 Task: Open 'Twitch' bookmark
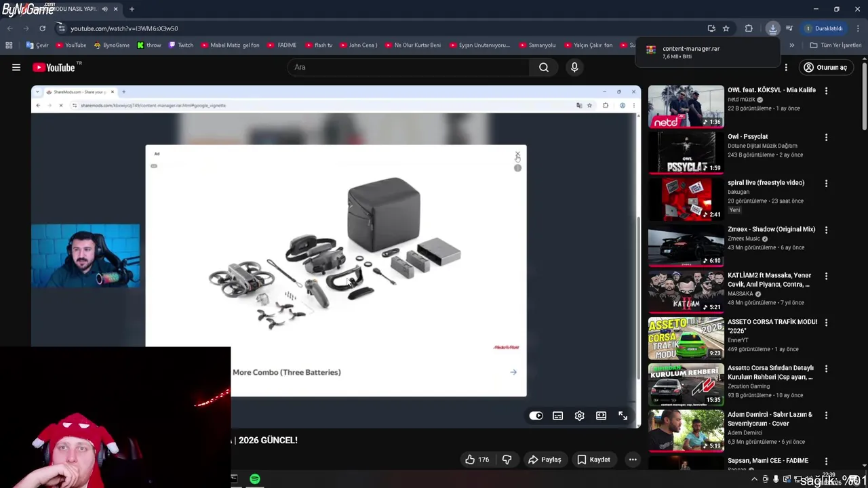pos(180,45)
